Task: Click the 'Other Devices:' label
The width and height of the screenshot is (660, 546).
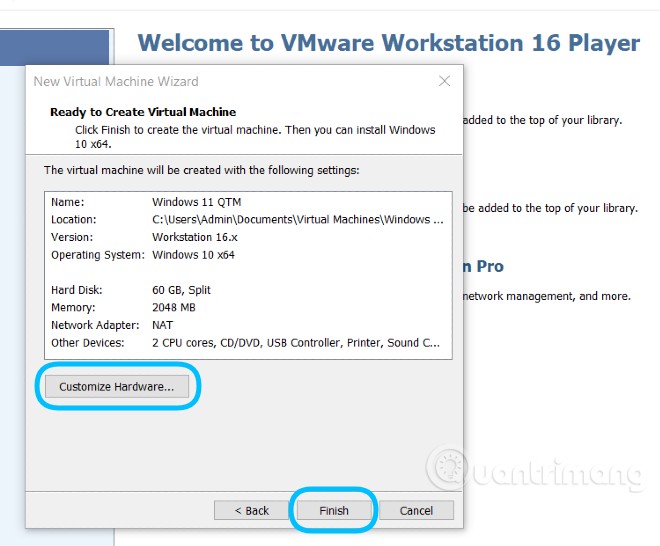Action: [88, 343]
